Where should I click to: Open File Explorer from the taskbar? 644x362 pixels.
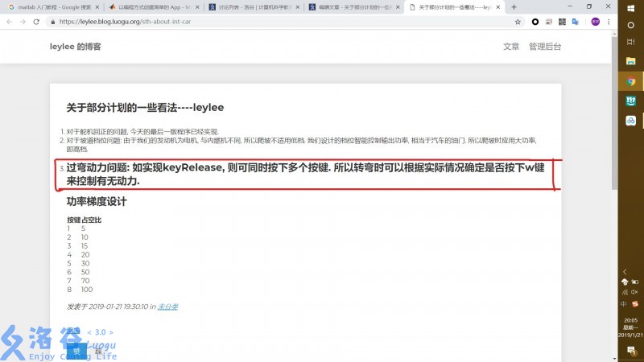(632, 61)
